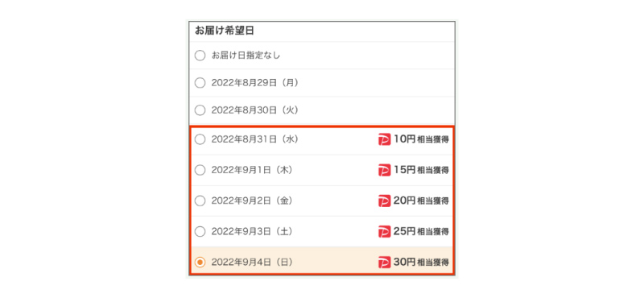This screenshot has width=644, height=298.
Task: Select the 2022年9月3日(土) radio button
Action: click(x=200, y=231)
